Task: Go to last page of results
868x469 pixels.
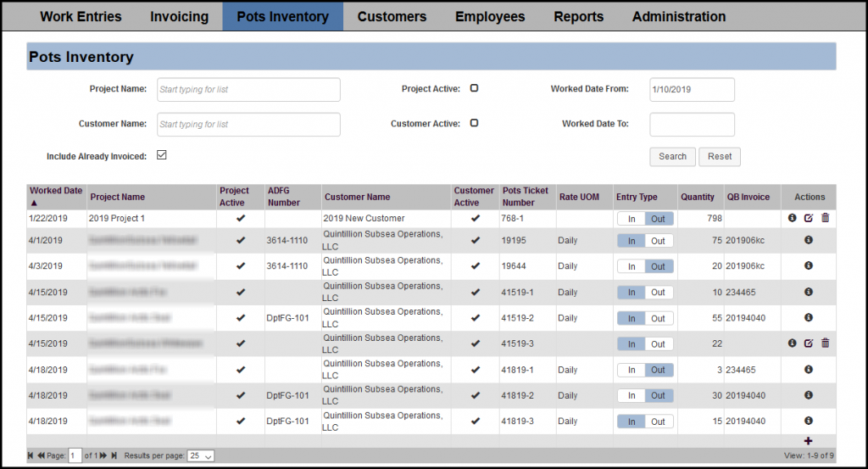Action: 114,455
